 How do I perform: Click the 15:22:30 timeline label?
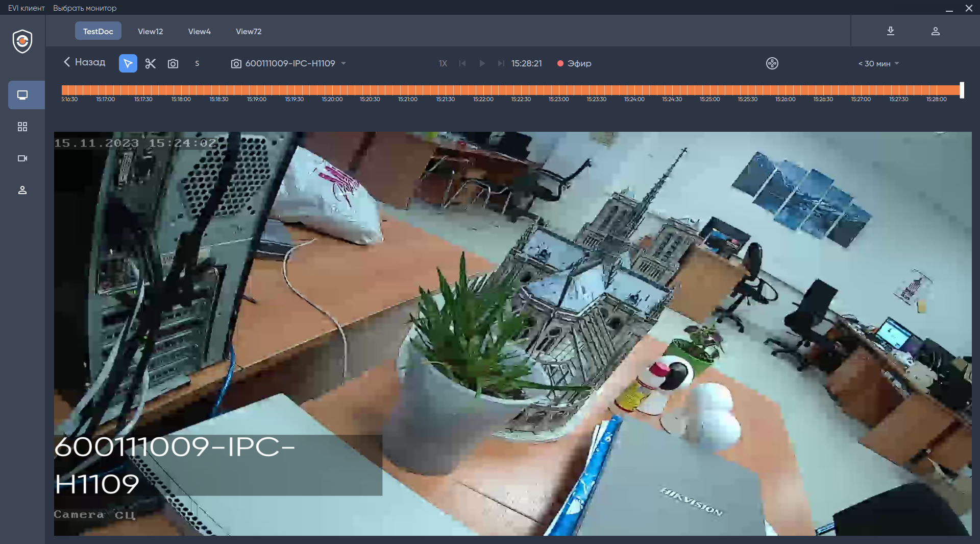pyautogui.click(x=521, y=99)
